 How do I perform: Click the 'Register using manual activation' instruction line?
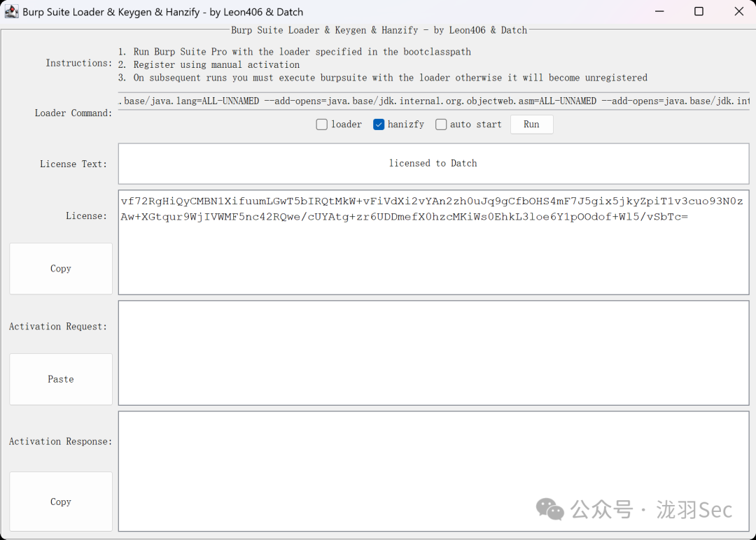click(216, 64)
